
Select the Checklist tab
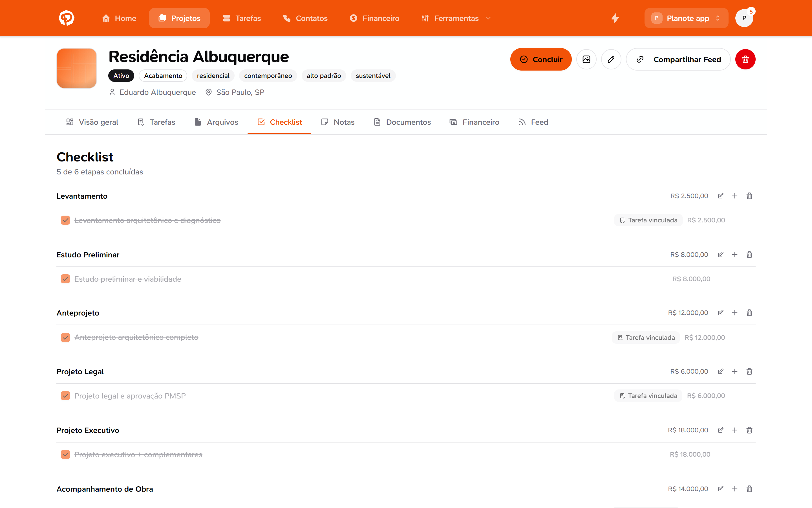279,122
